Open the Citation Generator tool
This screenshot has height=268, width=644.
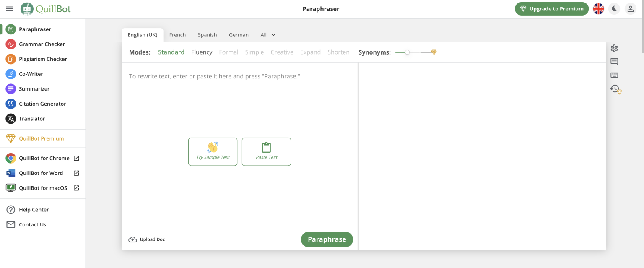click(42, 104)
